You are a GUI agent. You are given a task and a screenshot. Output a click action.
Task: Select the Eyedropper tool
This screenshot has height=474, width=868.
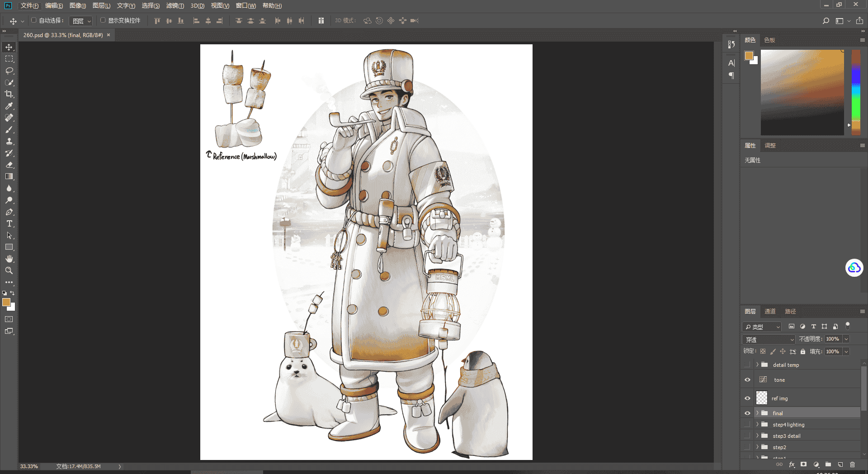click(9, 106)
